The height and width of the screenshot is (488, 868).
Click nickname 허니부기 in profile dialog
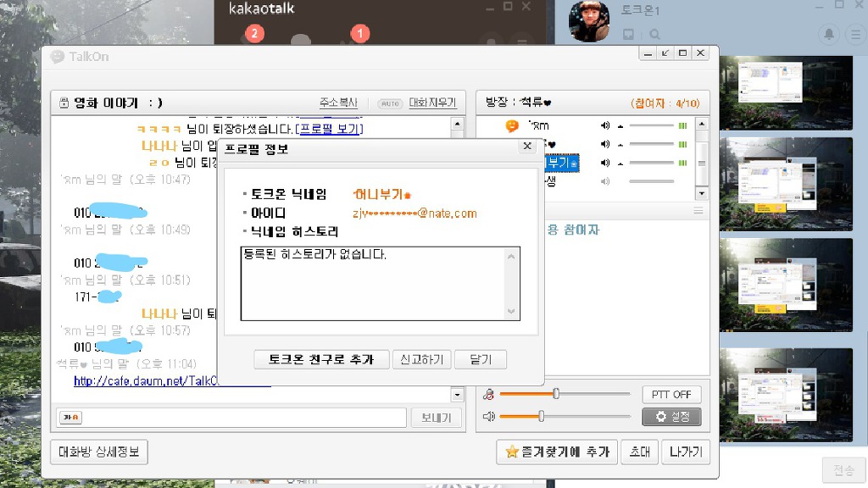pos(382,194)
